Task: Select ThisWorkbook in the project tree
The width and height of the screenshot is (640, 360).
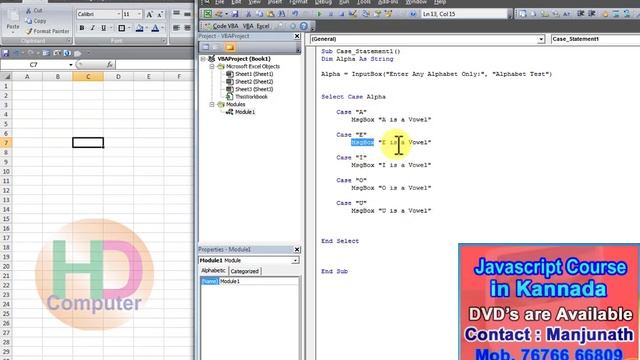Action: click(251, 97)
